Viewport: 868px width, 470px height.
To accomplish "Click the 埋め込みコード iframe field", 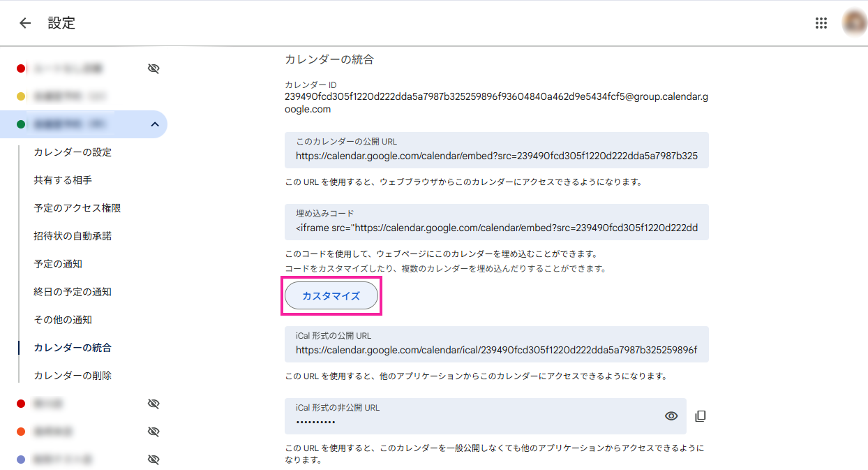I will 496,228.
